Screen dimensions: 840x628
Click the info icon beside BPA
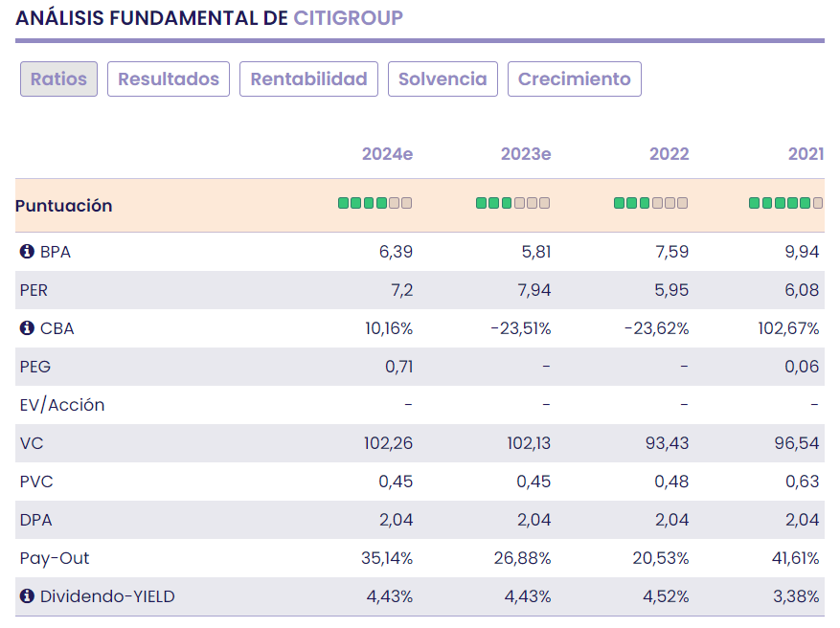click(27, 253)
